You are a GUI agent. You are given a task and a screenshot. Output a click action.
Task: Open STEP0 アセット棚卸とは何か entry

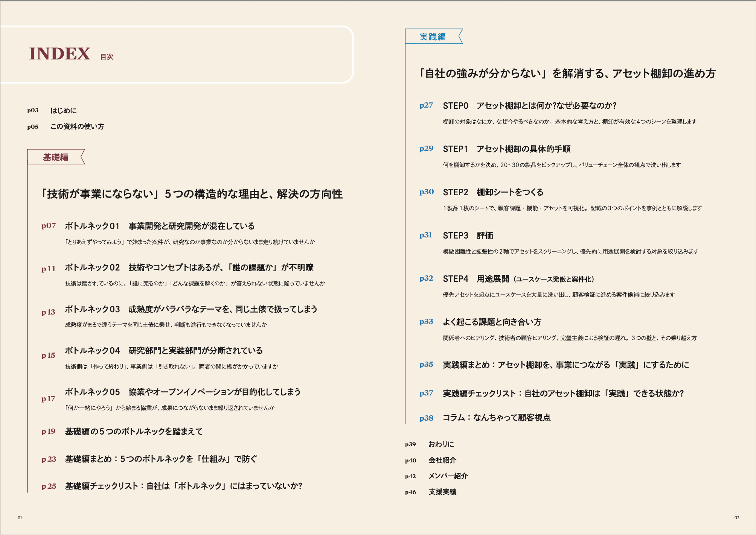point(529,106)
